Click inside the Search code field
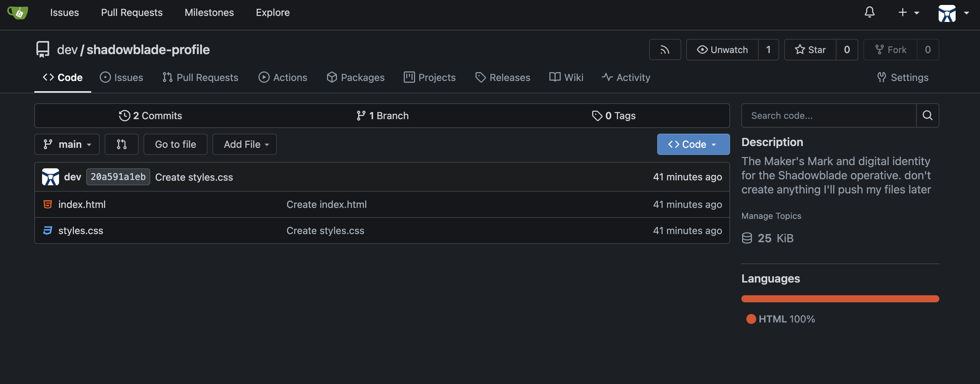Viewport: 980px width, 384px height. click(x=818, y=115)
